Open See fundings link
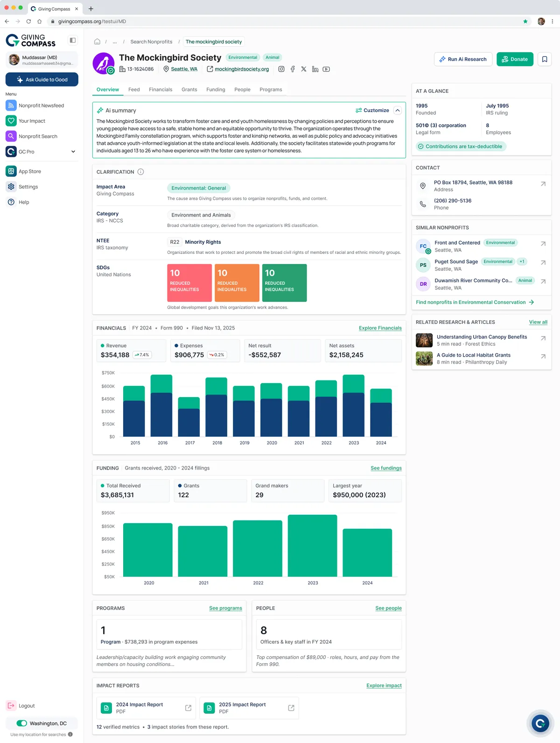The image size is (560, 743). [386, 468]
